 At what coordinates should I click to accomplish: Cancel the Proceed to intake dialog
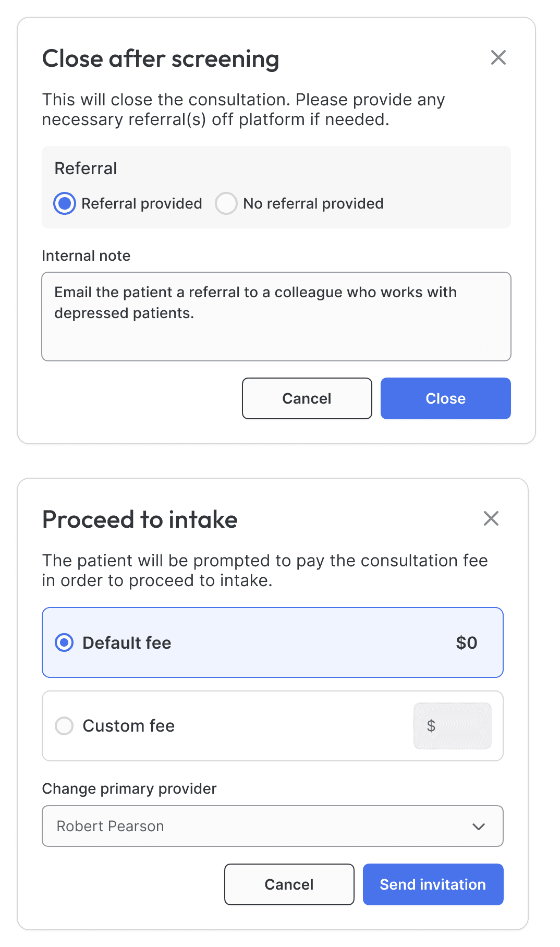point(289,884)
